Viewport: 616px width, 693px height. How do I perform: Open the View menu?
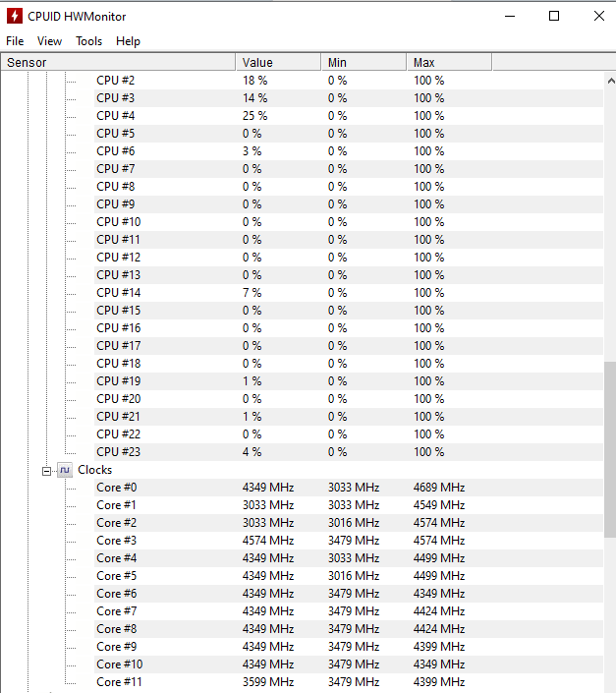coord(49,41)
